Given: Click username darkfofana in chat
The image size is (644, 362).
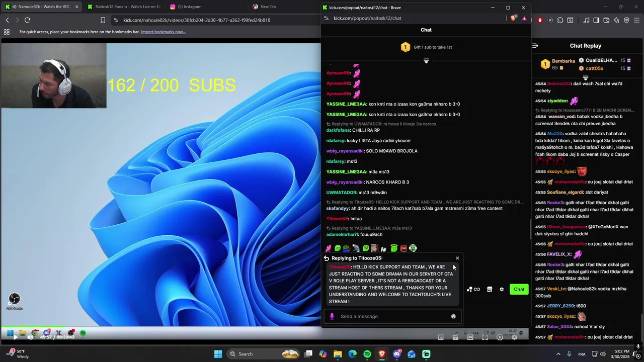Looking at the screenshot, I should (338, 130).
